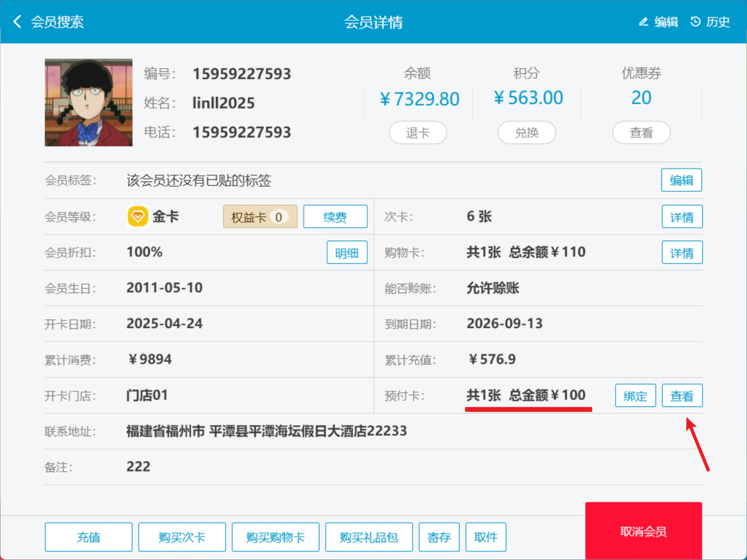Open 历史 clock icon in header
747x560 pixels.
coord(696,22)
